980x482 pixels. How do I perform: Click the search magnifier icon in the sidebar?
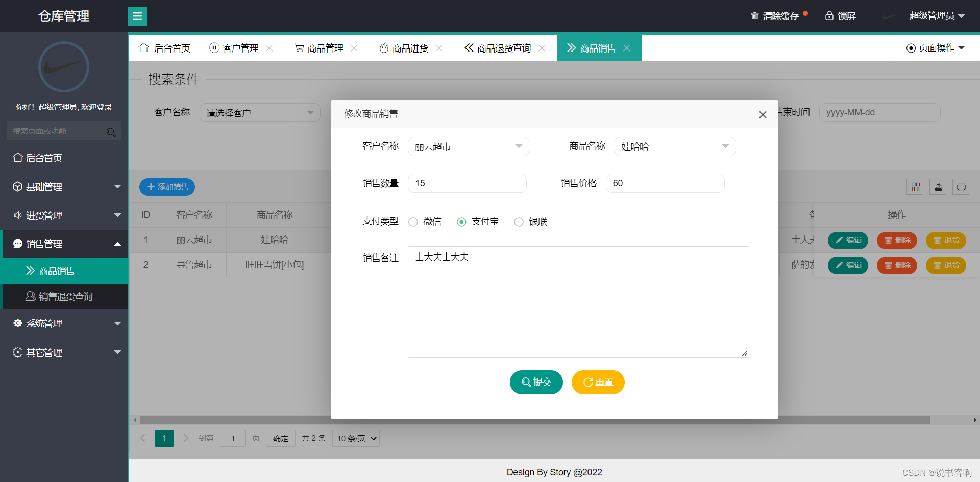(111, 132)
